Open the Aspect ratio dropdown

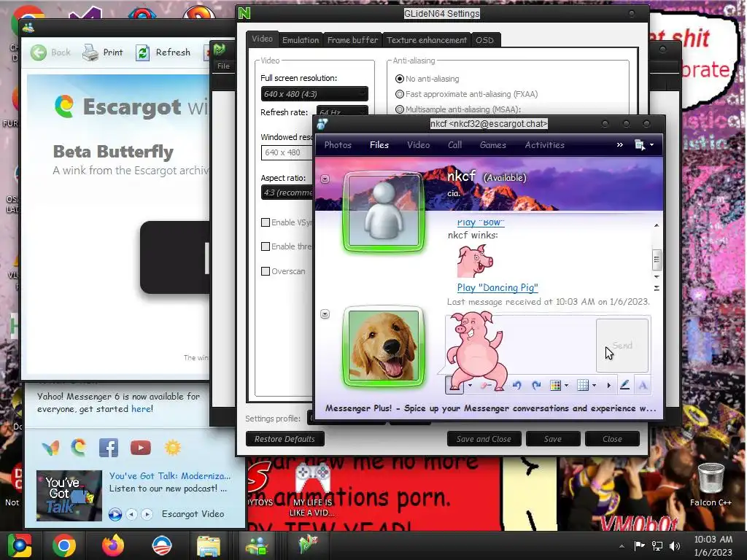click(287, 192)
